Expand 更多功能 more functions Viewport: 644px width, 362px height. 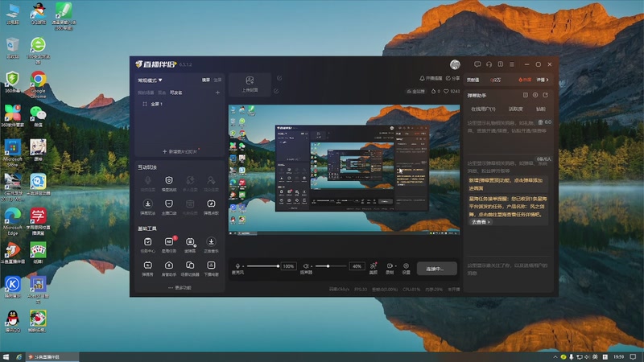[x=180, y=288]
